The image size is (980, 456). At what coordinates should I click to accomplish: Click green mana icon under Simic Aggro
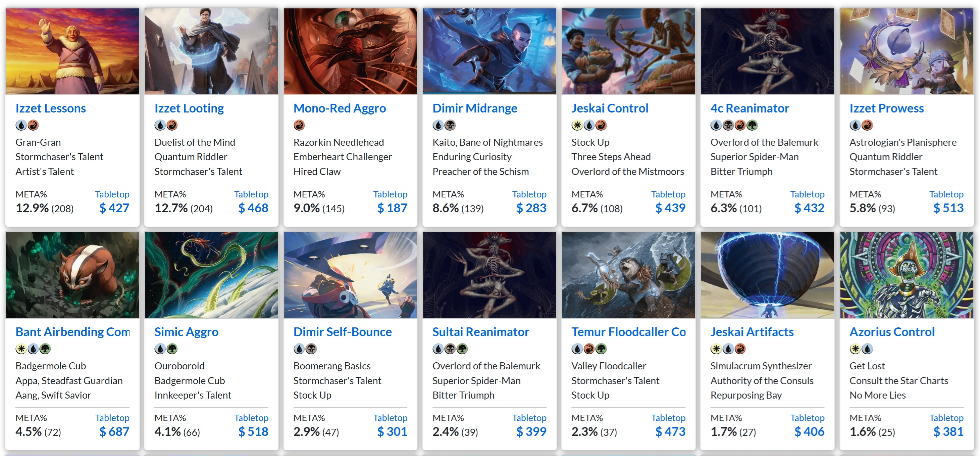click(x=172, y=349)
